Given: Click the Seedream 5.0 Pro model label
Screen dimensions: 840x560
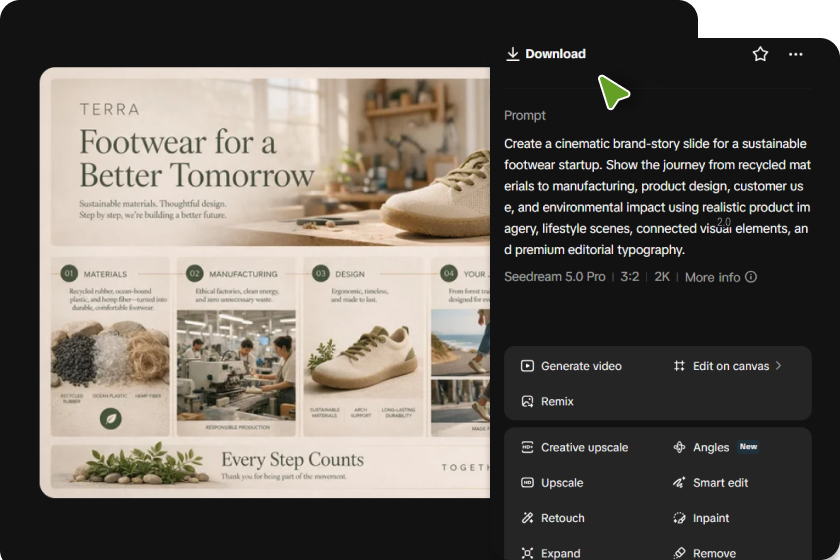Looking at the screenshot, I should tap(554, 277).
